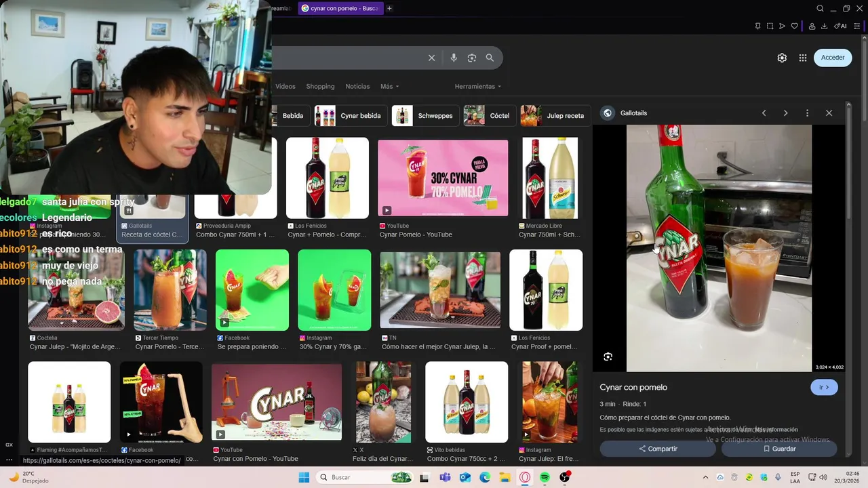Viewport: 868px width, 488px height.
Task: Open Microsoft Edge from taskbar
Action: [x=485, y=478]
